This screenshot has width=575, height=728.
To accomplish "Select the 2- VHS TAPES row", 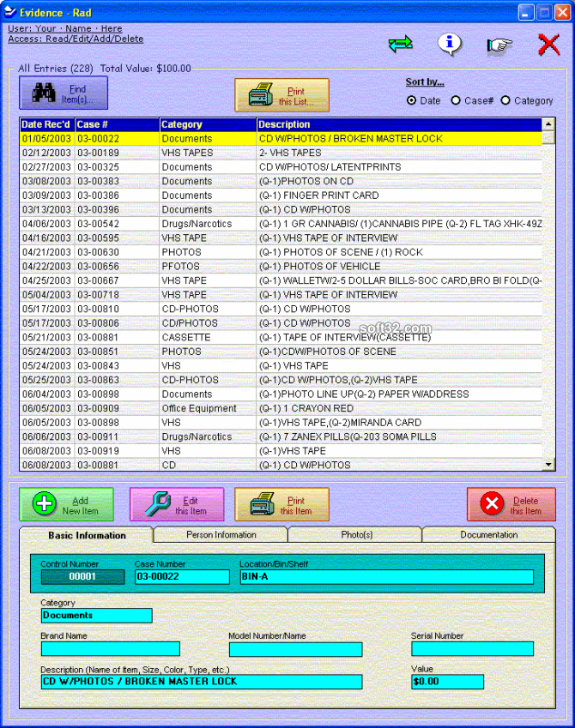I will click(281, 153).
